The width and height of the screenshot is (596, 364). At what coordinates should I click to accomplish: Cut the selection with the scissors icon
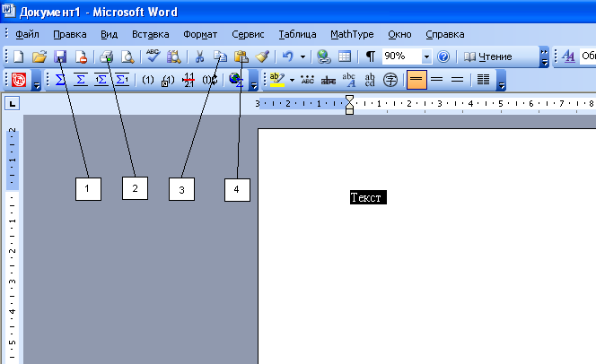pyautogui.click(x=199, y=57)
